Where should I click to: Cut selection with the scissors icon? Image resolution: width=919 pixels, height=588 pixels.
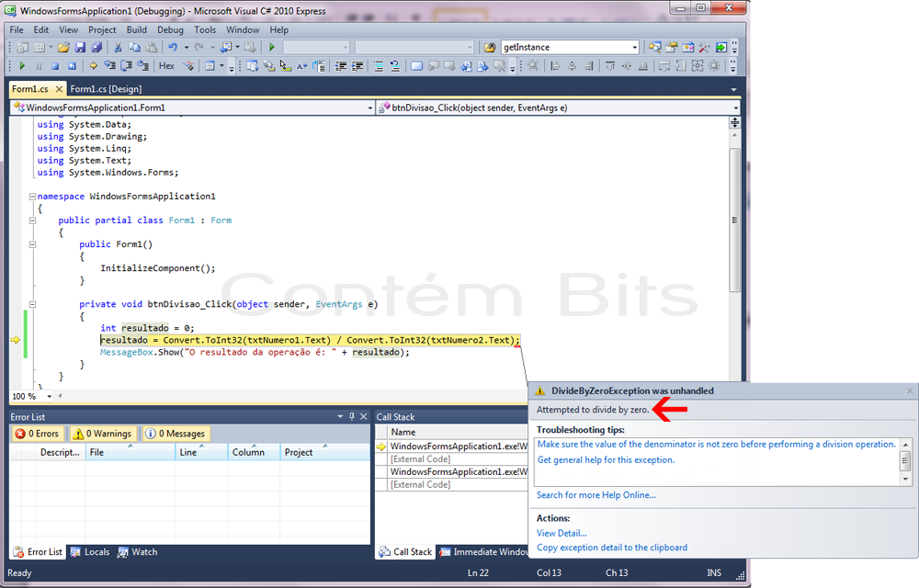(118, 48)
